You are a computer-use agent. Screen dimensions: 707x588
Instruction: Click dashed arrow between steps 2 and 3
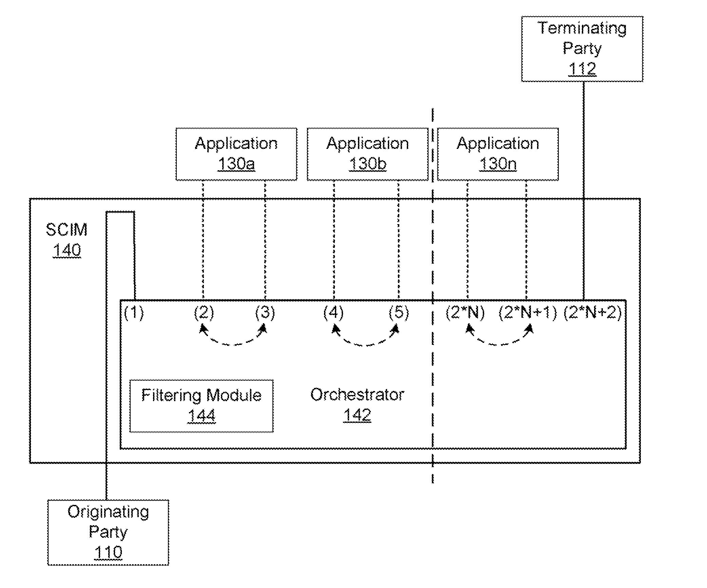coord(227,340)
